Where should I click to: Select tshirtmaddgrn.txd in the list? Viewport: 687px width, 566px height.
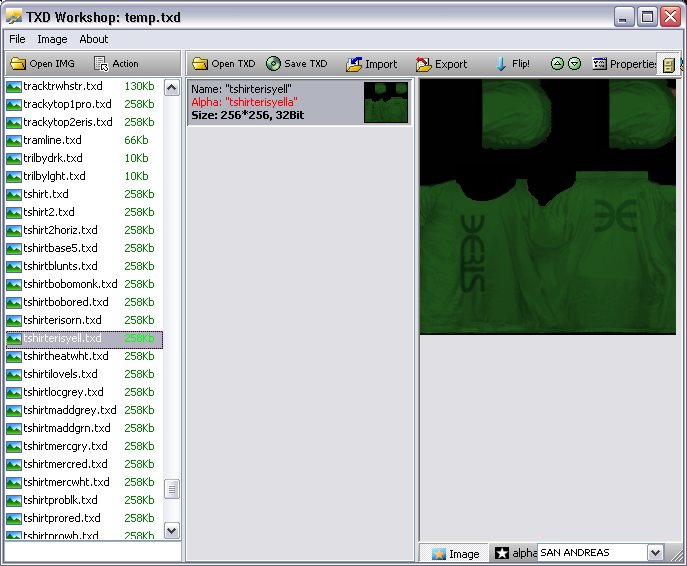point(84,428)
